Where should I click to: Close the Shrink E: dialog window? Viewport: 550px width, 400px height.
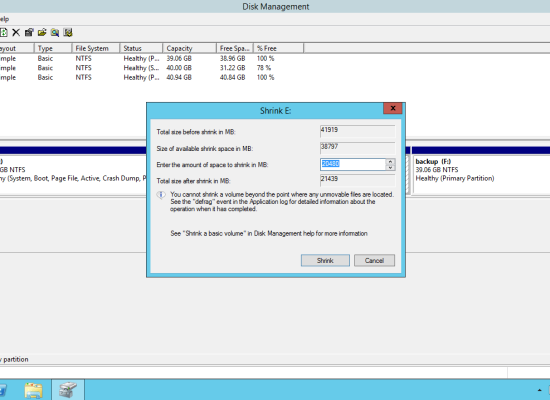coord(393,108)
